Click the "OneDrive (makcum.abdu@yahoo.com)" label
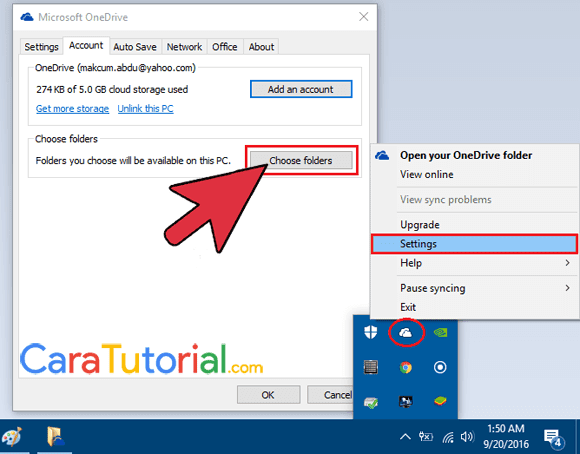The width and height of the screenshot is (580, 454). 115,68
